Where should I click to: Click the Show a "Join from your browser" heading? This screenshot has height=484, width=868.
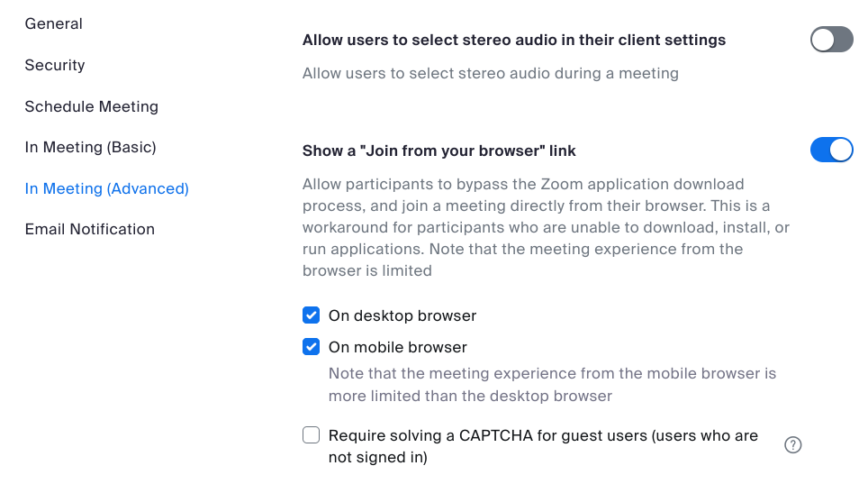439,151
